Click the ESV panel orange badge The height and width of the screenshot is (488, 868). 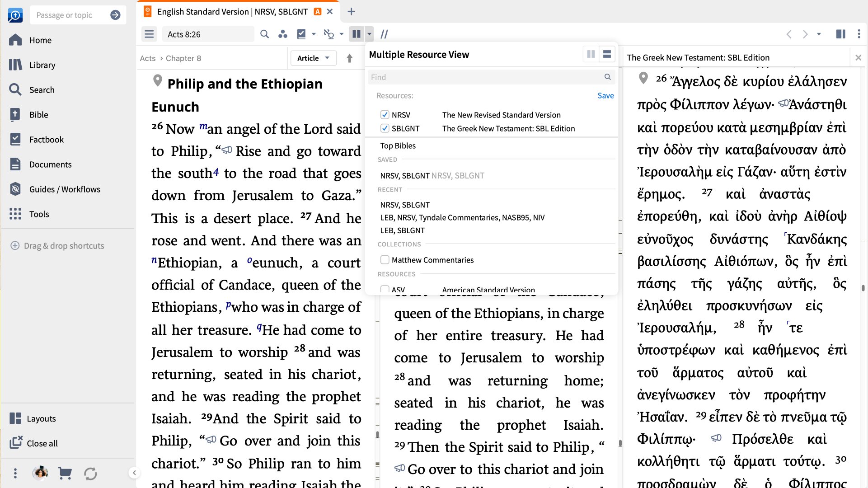(318, 12)
